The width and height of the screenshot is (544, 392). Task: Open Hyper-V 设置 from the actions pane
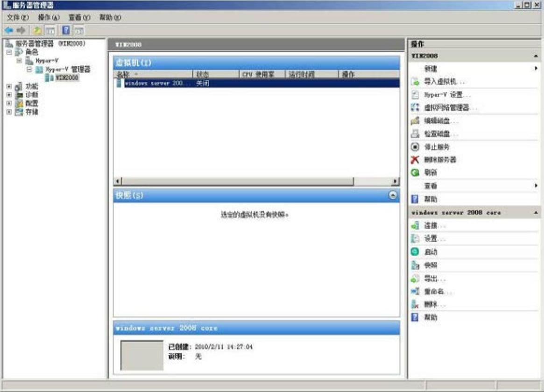tap(447, 95)
